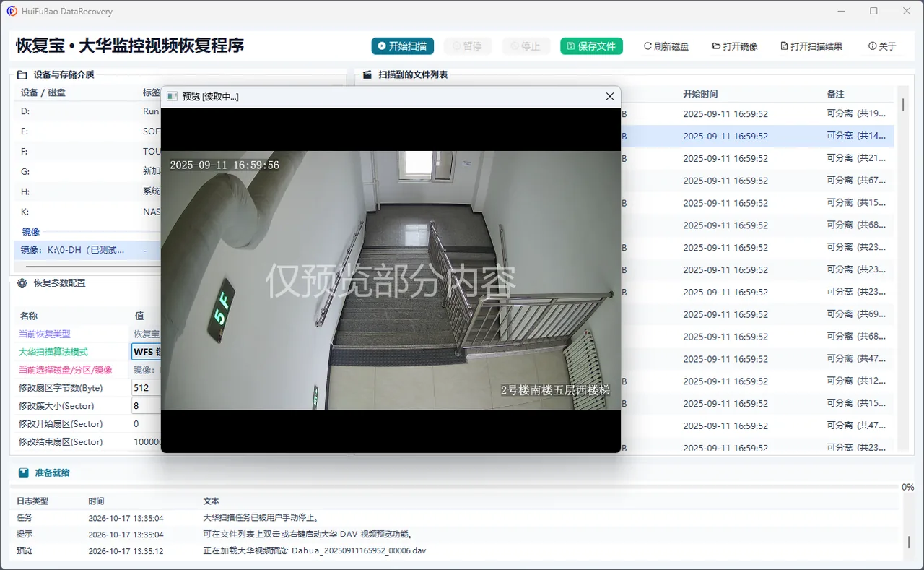
Task: Select the 预览 log entry loading Dahua video
Action: pos(457,550)
